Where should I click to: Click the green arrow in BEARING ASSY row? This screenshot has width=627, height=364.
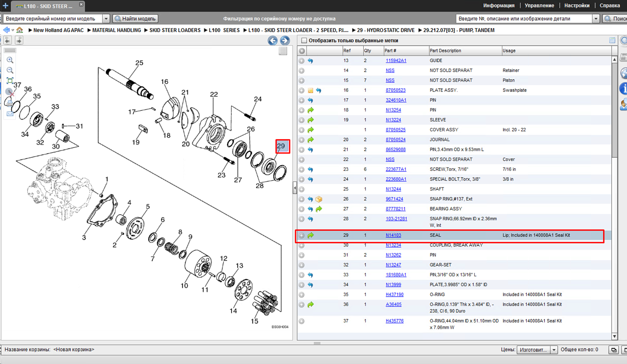pos(319,209)
